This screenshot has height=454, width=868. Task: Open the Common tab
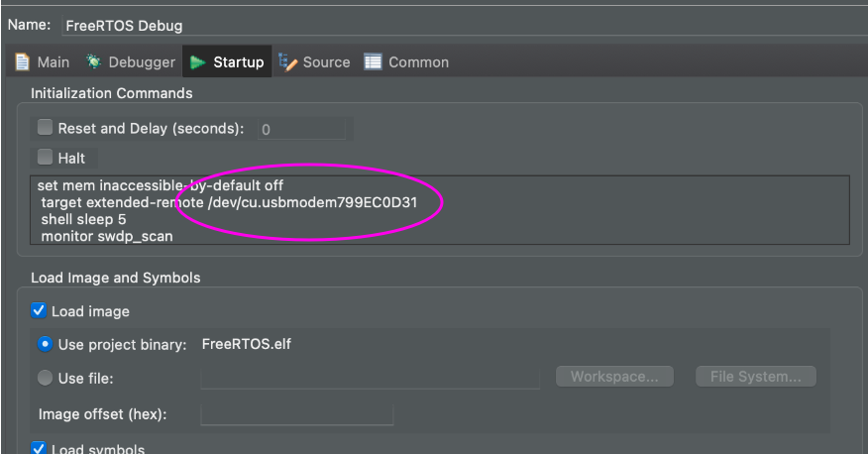[x=406, y=62]
